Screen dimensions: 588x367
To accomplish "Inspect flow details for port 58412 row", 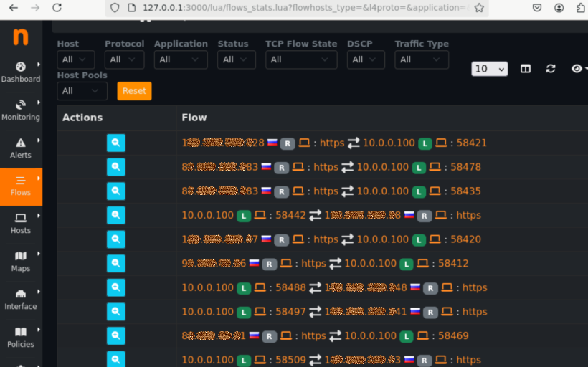I will click(x=116, y=263).
